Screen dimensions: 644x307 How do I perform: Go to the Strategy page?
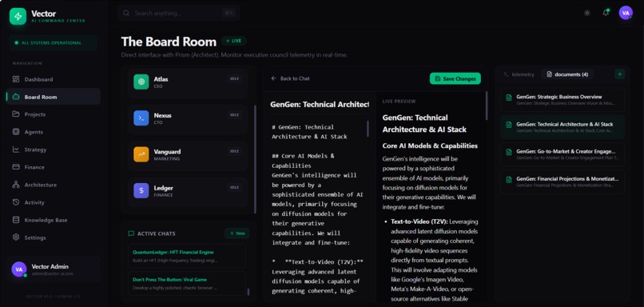tap(54, 150)
